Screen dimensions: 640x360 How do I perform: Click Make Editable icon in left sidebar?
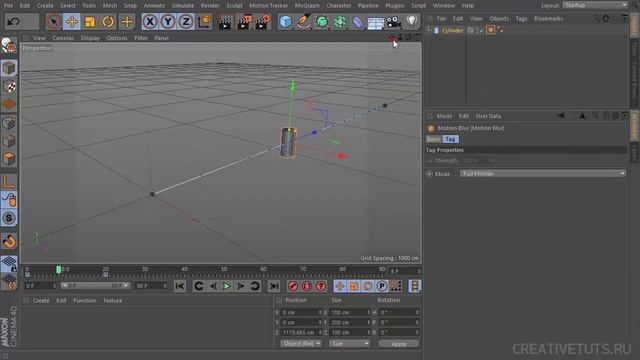tap(9, 46)
